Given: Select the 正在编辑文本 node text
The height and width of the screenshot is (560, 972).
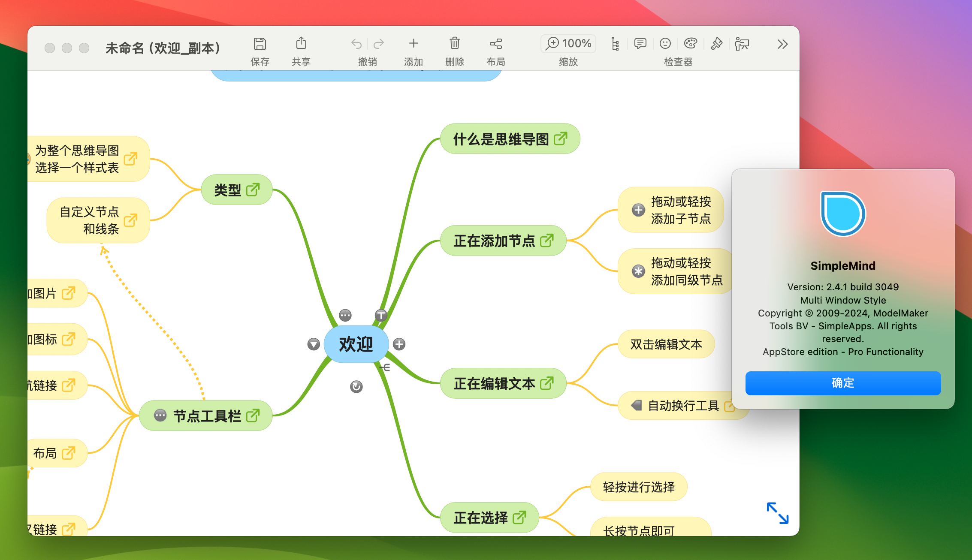Looking at the screenshot, I should click(494, 383).
